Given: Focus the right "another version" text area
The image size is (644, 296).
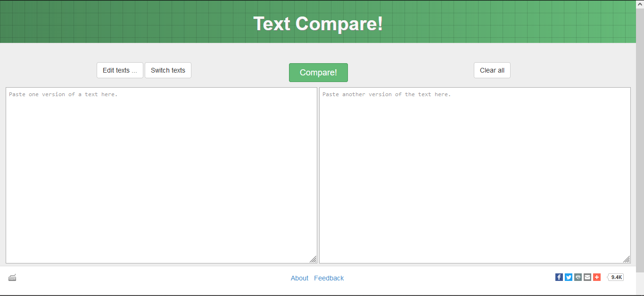Looking at the screenshot, I should point(475,175).
